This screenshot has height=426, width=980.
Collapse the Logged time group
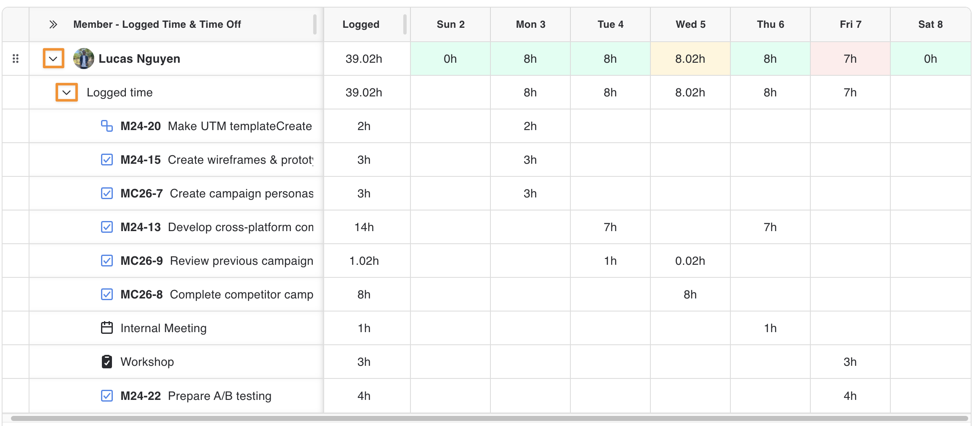[x=67, y=92]
